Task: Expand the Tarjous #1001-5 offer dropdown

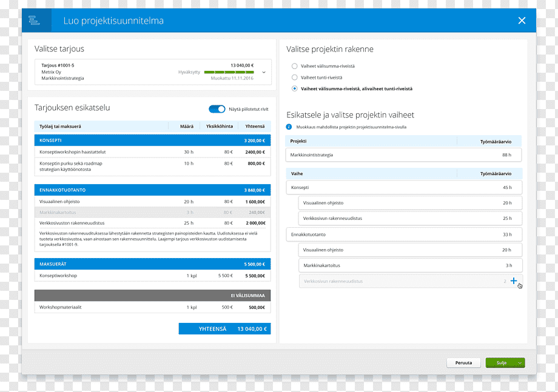Action: (x=264, y=72)
